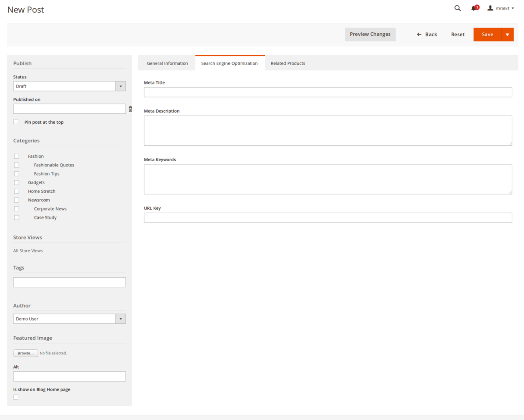
Task: Check the Case Study category
Action: click(x=16, y=217)
